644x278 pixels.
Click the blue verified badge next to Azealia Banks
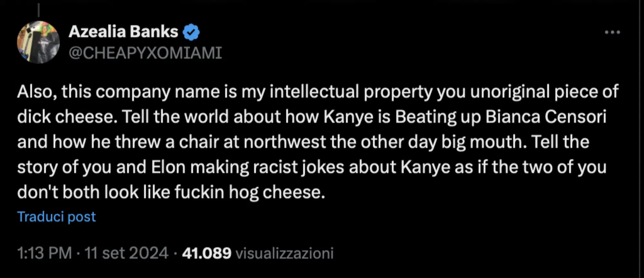[191, 31]
